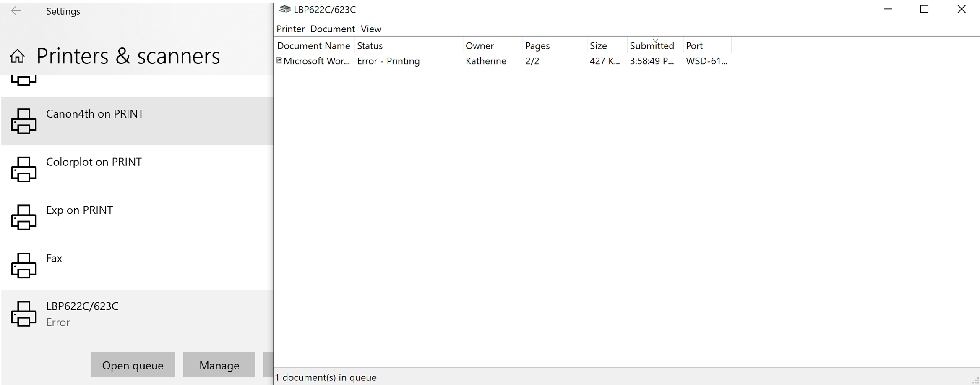This screenshot has height=385, width=980.
Task: Click the Exp on PRINT printer icon
Action: tap(23, 217)
